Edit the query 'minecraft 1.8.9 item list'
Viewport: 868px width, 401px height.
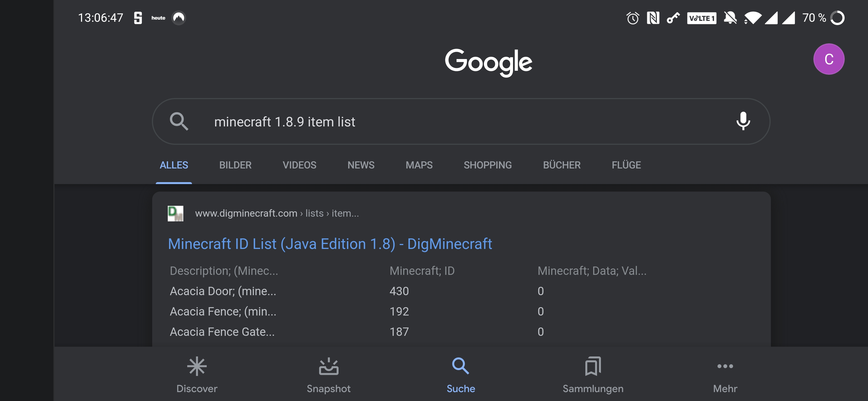pos(285,122)
